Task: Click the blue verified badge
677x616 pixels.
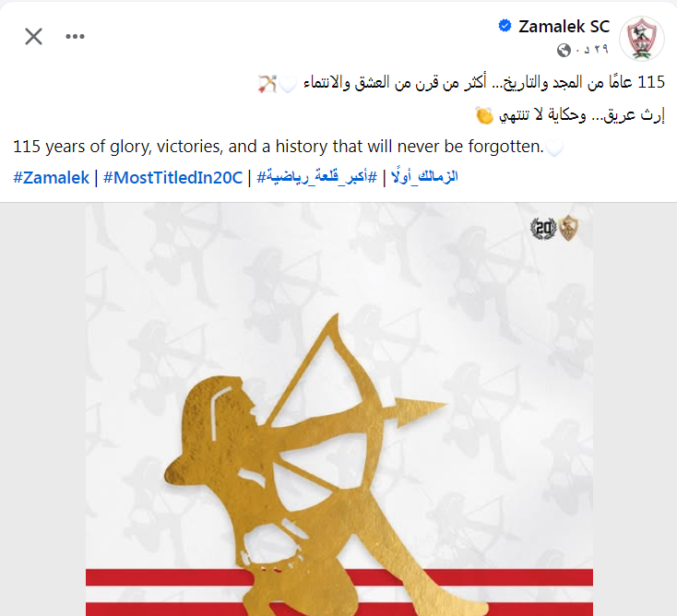Action: click(505, 26)
